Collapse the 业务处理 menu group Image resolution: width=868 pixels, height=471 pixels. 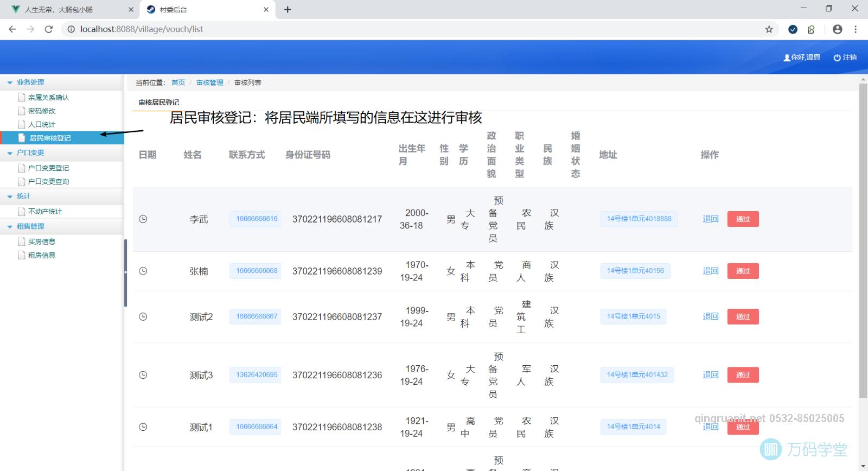pyautogui.click(x=10, y=82)
